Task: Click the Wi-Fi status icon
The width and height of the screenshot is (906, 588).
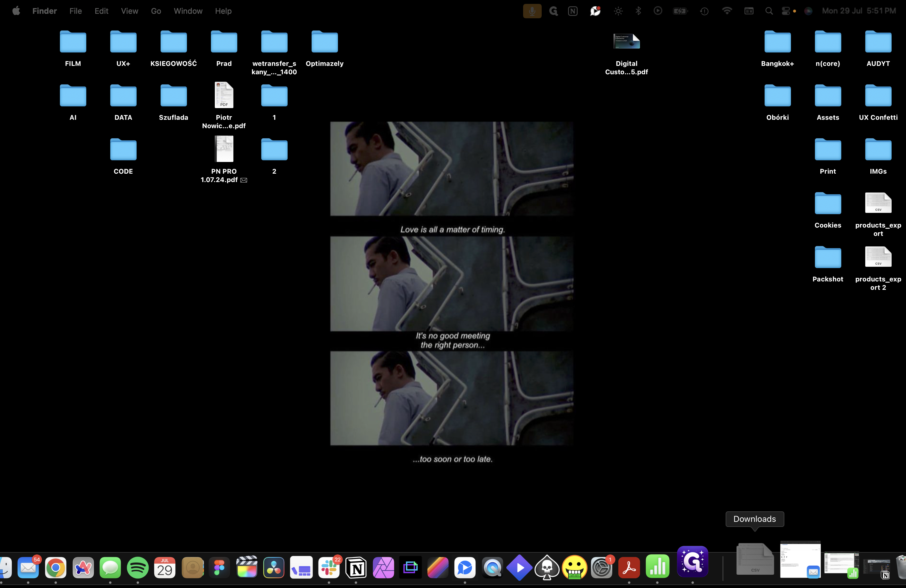Action: (727, 11)
